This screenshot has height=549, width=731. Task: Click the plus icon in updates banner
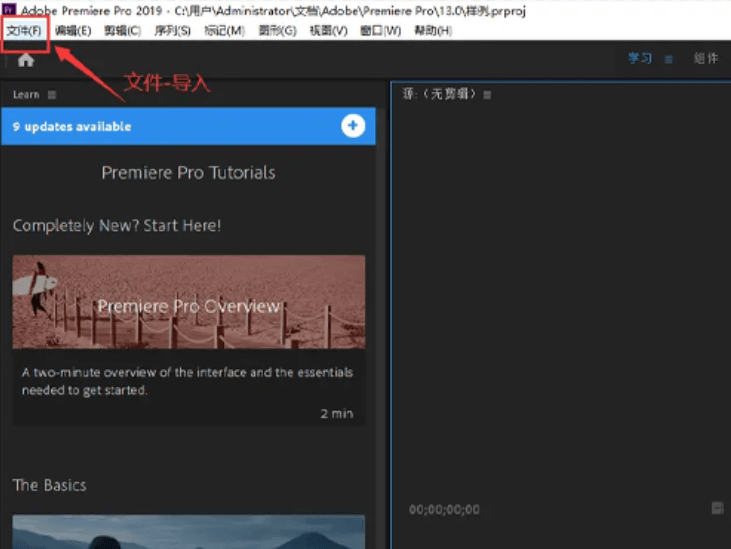click(x=353, y=126)
